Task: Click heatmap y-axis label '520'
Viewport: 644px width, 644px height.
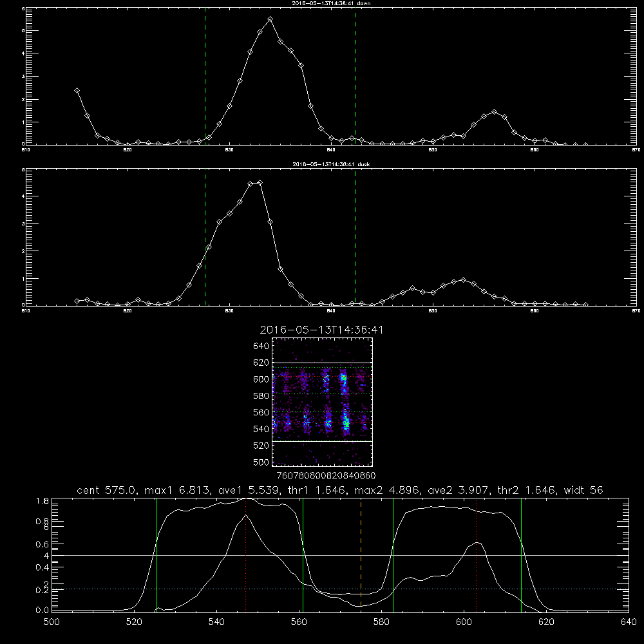Action: click(261, 445)
